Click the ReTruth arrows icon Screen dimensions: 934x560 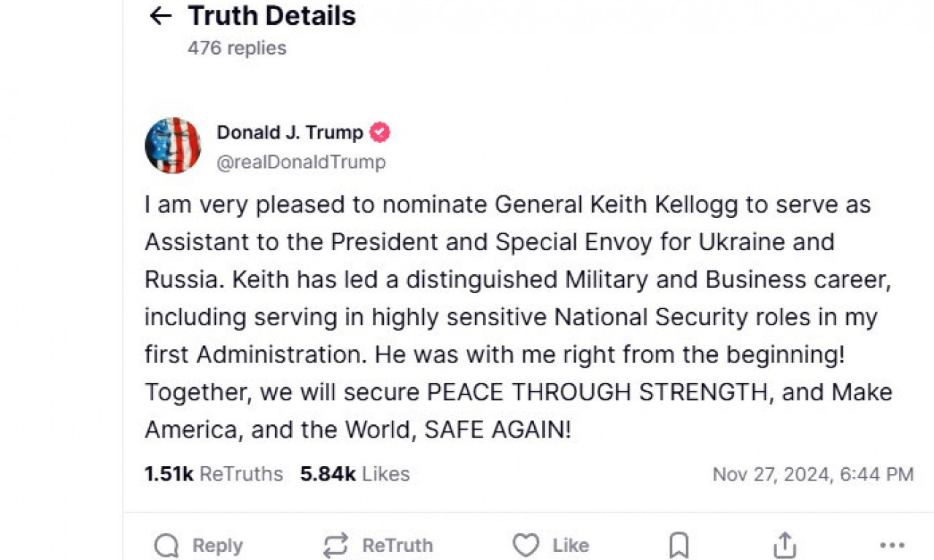(336, 545)
